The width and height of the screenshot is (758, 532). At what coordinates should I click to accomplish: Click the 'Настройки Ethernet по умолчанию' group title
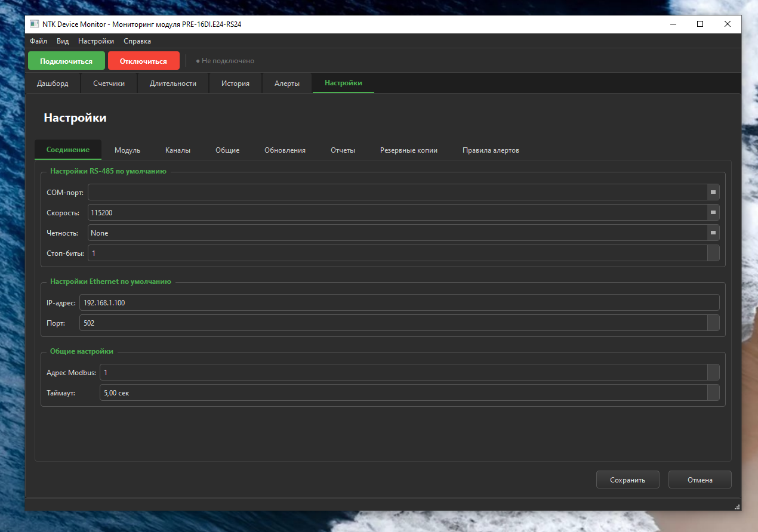[x=110, y=282]
